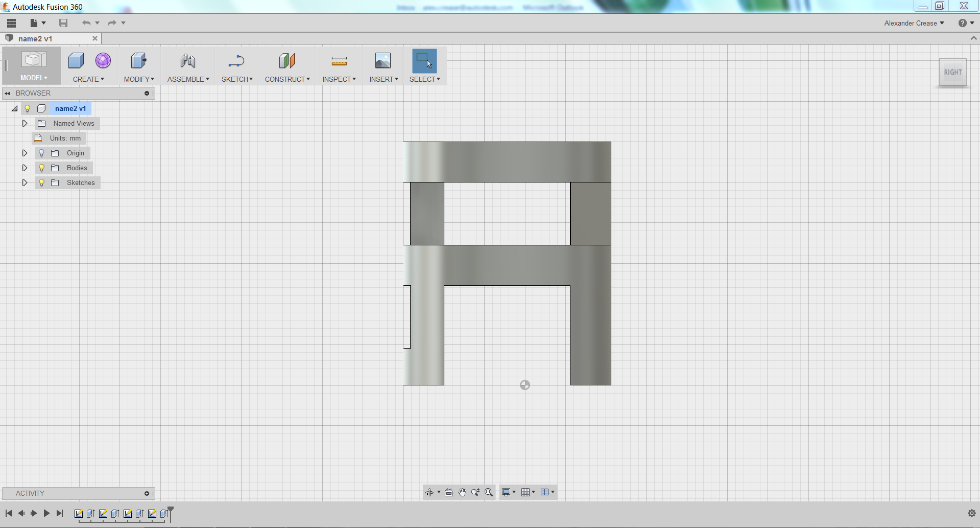Toggle visibility bulb for Bodies folder
The image size is (980, 528).
pos(42,168)
